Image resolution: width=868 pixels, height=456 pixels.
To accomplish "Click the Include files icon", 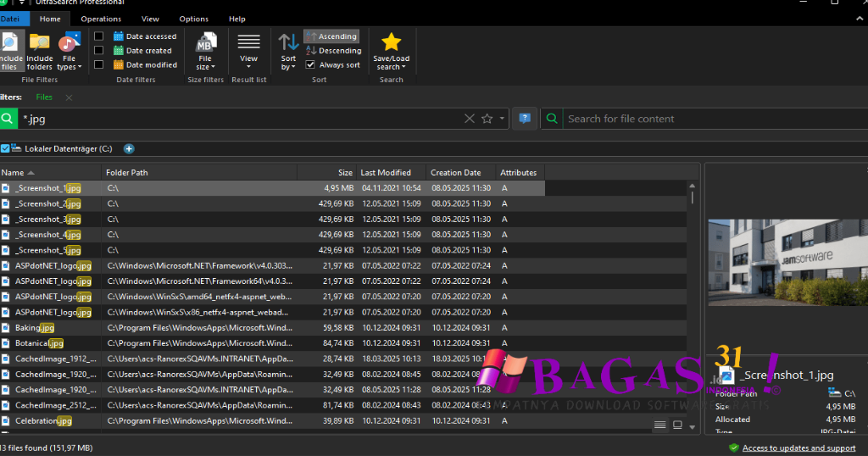I will [x=9, y=52].
